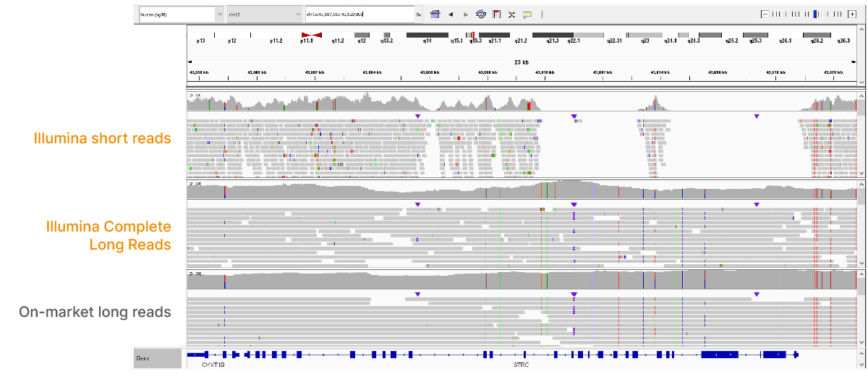
Task: Click the Go button beside locus field
Action: click(x=418, y=14)
